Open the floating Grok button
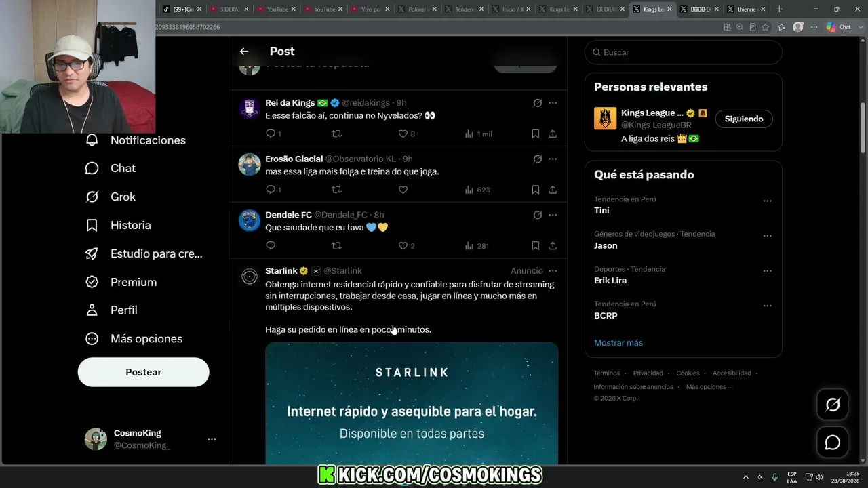 [832, 405]
